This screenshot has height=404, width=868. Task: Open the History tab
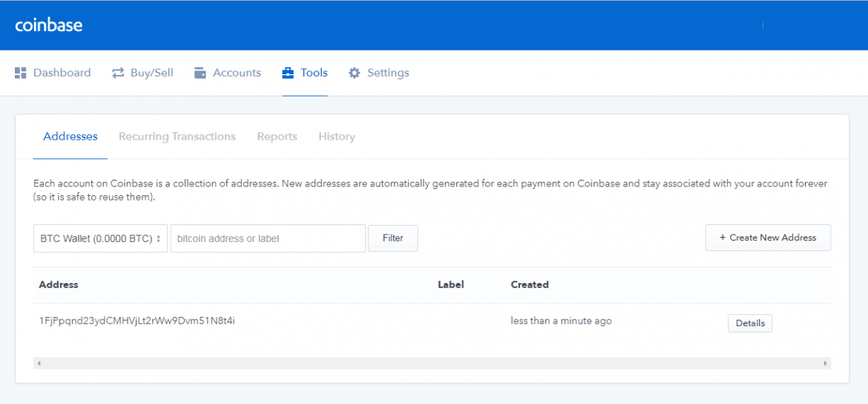click(x=337, y=137)
